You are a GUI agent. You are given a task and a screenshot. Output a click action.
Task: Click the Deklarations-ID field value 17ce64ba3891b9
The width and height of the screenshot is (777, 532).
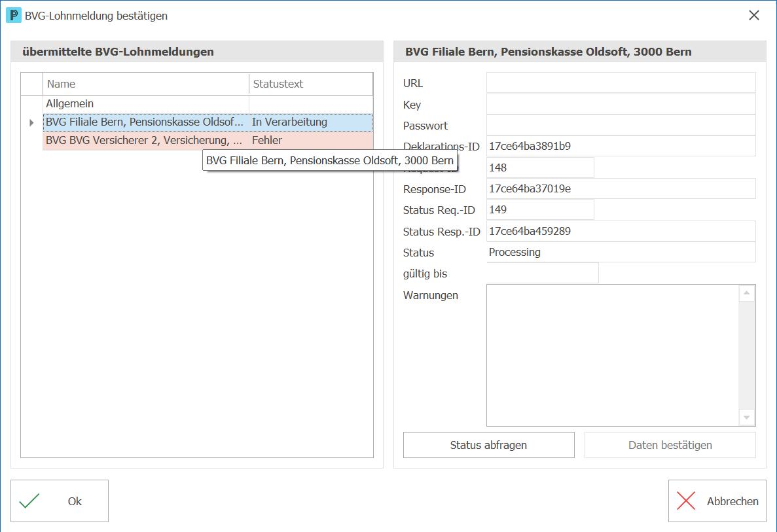[621, 146]
